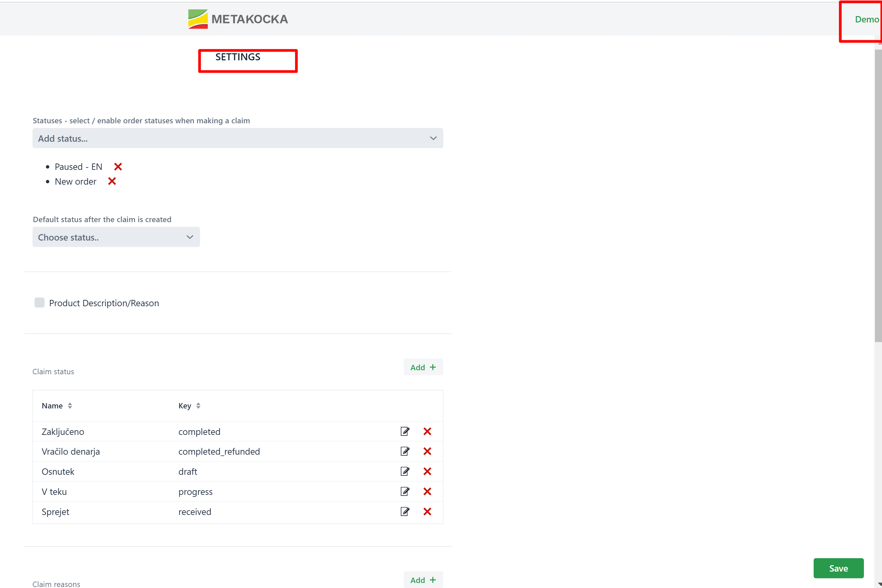The image size is (882, 588).
Task: Edit the Vračilo denarja status row
Action: 404,451
